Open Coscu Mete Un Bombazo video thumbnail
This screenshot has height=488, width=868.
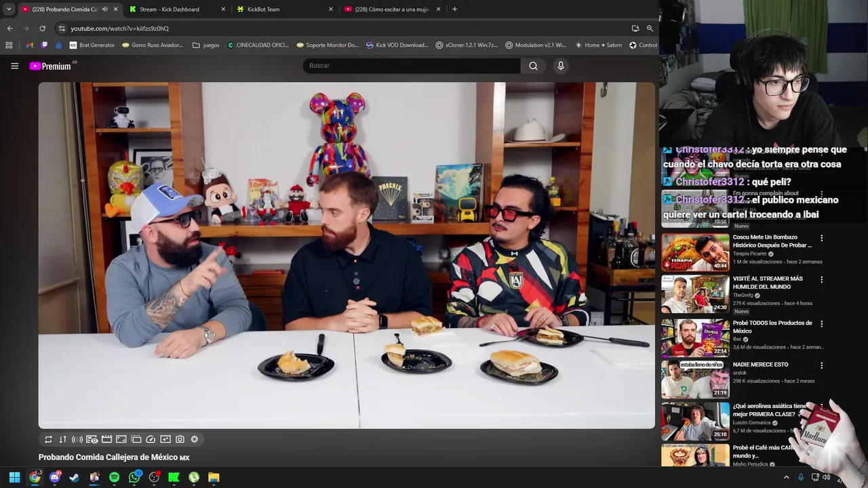point(695,252)
